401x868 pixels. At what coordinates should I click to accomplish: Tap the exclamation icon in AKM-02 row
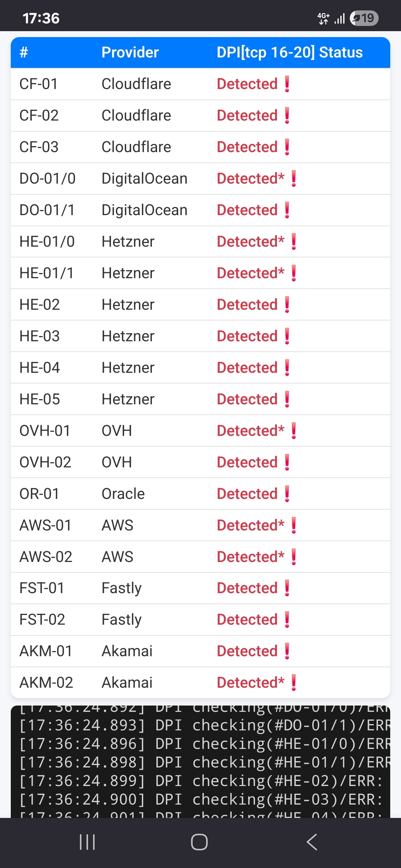294,683
